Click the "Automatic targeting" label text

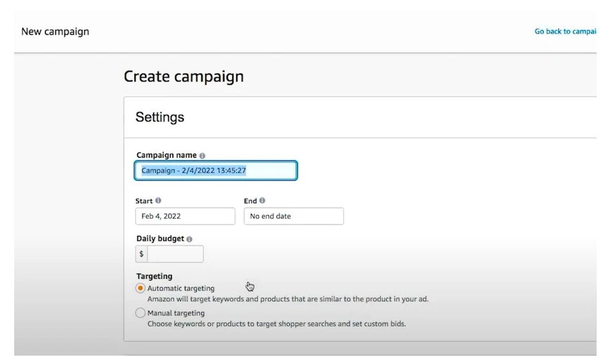pyautogui.click(x=181, y=289)
